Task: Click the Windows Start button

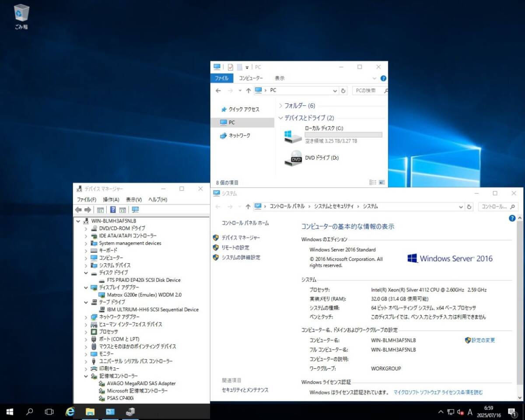Action: [10, 412]
